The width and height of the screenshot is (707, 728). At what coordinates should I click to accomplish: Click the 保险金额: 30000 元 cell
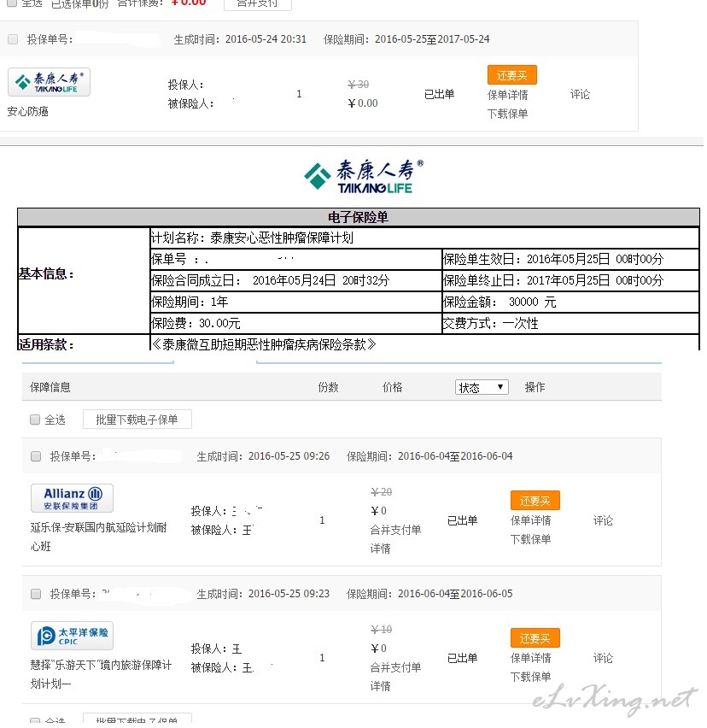pyautogui.click(x=570, y=302)
